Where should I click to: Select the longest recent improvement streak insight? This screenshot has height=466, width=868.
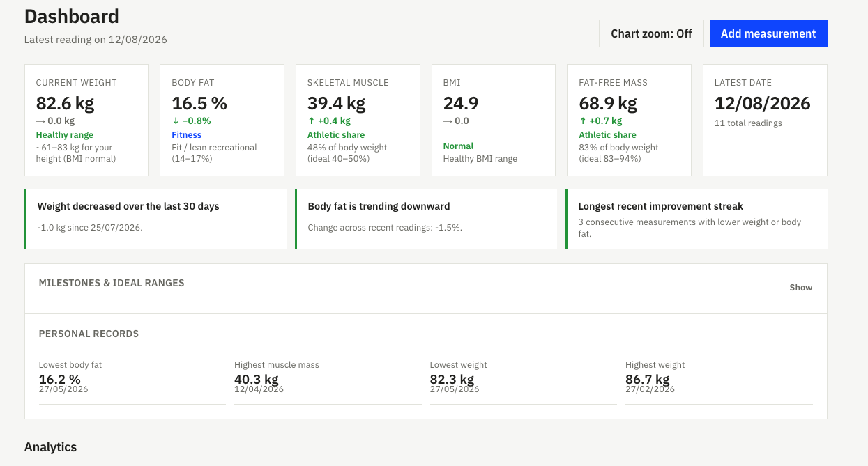[696, 219]
